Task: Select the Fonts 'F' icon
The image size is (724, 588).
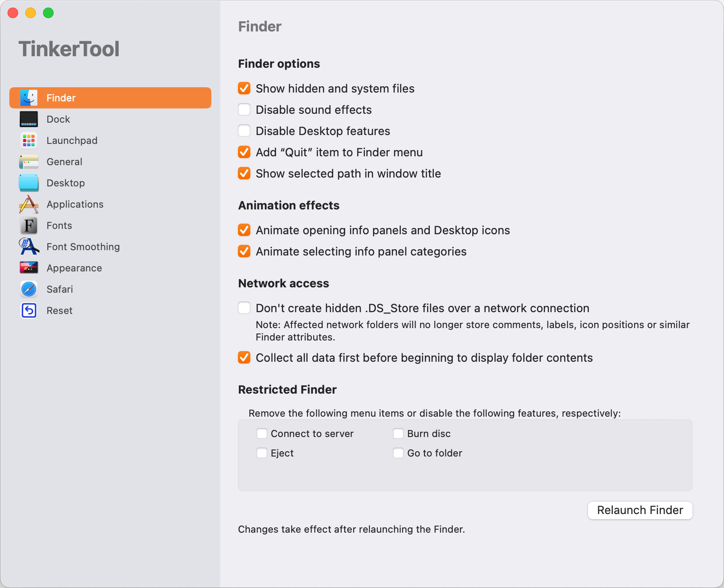Action: point(29,225)
